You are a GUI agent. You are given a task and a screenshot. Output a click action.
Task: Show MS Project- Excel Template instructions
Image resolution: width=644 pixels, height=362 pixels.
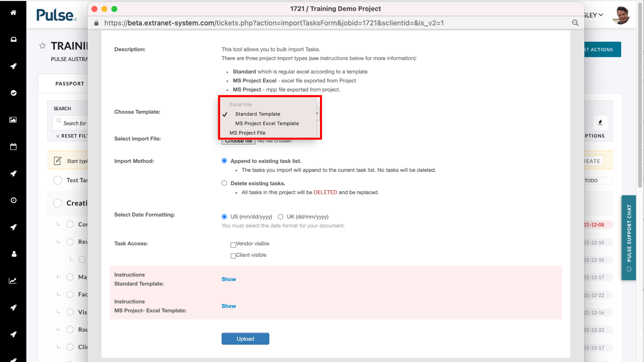(229, 306)
